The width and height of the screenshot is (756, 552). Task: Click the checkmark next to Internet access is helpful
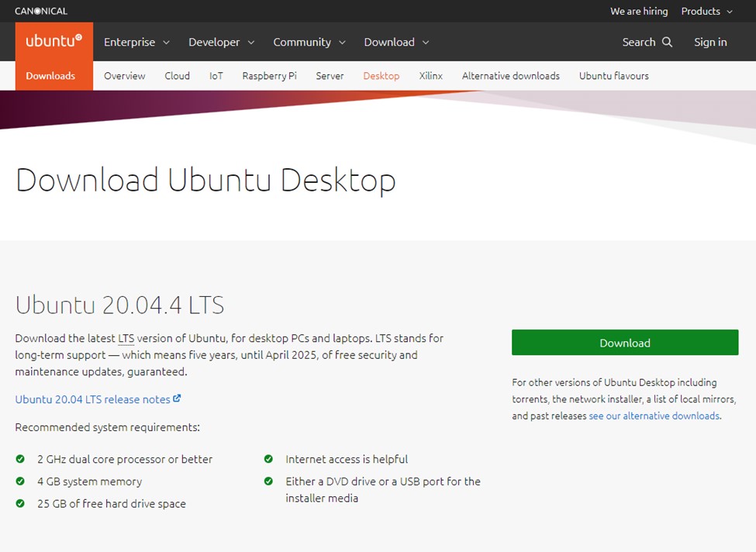pyautogui.click(x=268, y=459)
